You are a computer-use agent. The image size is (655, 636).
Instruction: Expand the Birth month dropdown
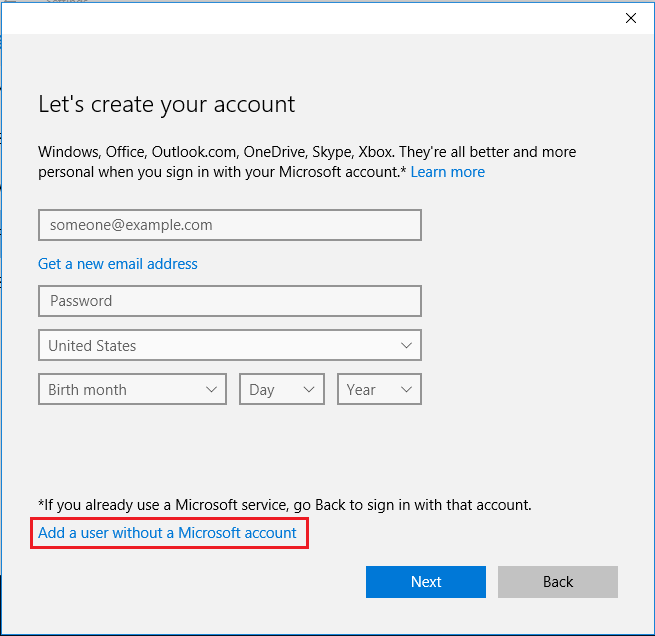[132, 389]
